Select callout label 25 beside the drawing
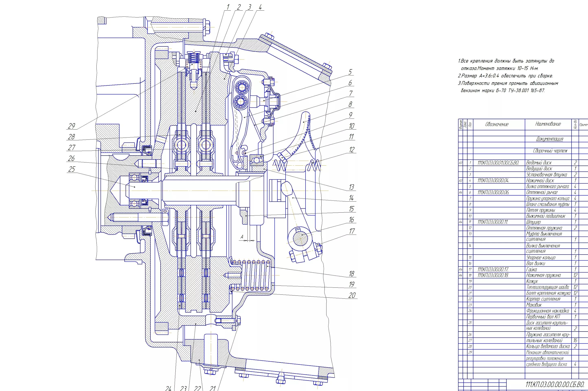 click(x=71, y=169)
